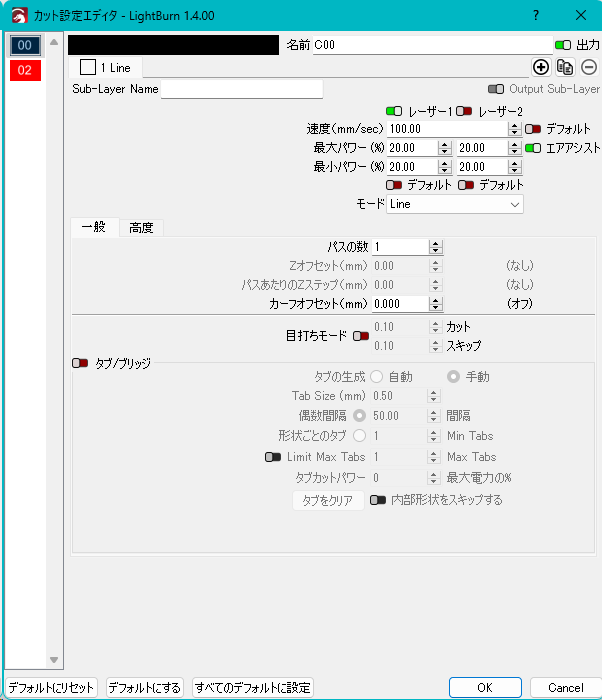Open the モード Line dropdown
Viewport: 602px width, 700px height.
point(455,204)
